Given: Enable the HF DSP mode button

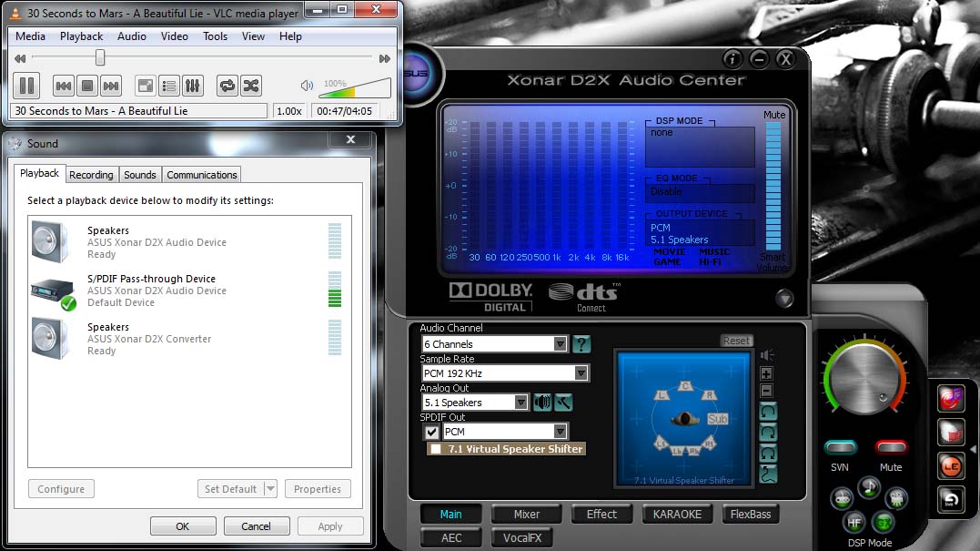Looking at the screenshot, I should coord(854,522).
